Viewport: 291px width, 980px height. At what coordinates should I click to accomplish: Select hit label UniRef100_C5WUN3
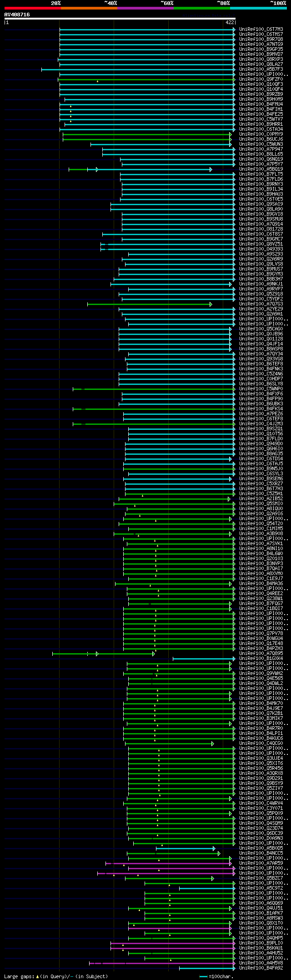(261, 144)
